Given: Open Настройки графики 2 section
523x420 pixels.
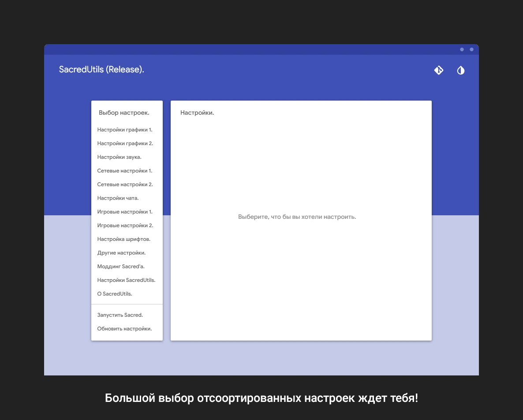Looking at the screenshot, I should [x=125, y=143].
